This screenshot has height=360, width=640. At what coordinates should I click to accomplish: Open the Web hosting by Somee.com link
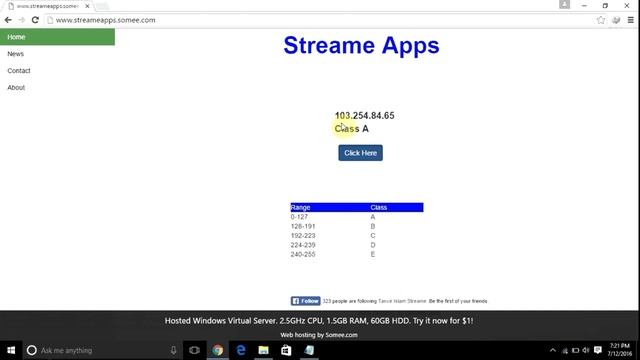pos(319,335)
